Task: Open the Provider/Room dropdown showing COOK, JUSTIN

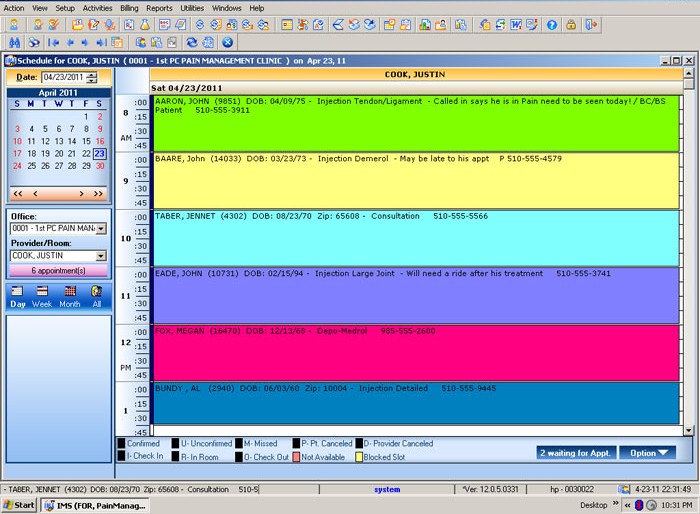Action: (101, 256)
